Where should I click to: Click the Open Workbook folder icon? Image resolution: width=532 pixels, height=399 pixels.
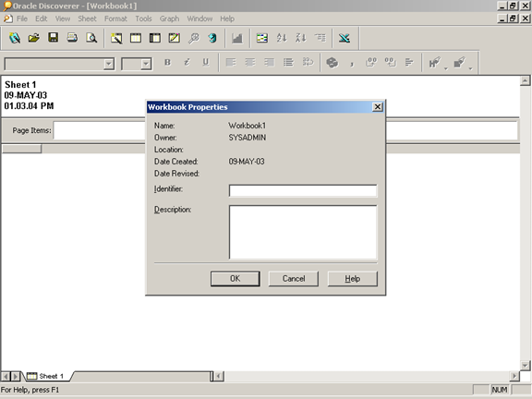33,38
